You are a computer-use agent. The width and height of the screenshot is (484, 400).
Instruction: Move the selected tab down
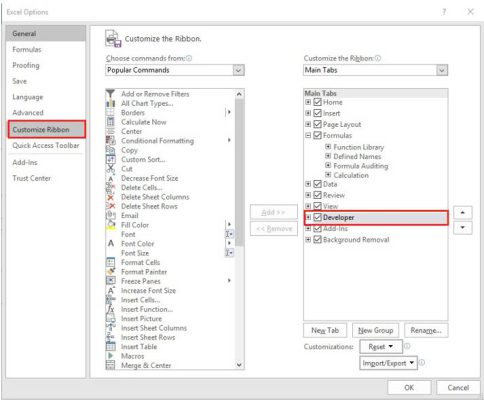(x=463, y=228)
